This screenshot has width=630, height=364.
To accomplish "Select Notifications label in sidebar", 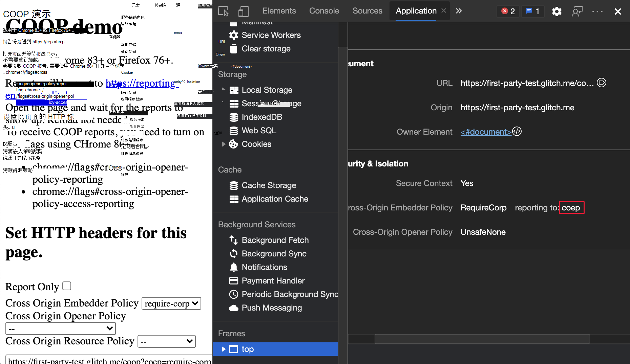I will (265, 267).
